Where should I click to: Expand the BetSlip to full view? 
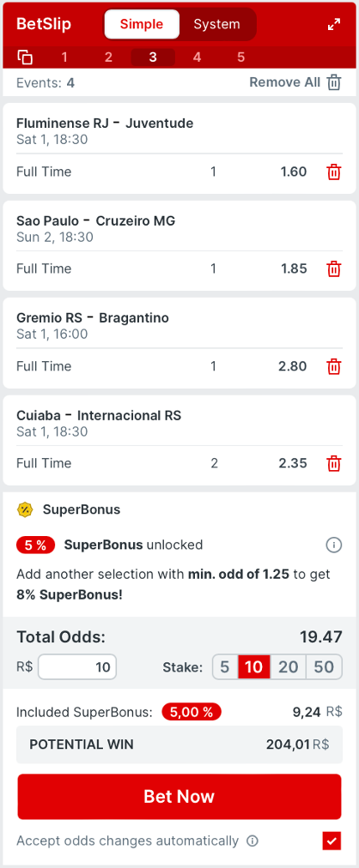334,24
